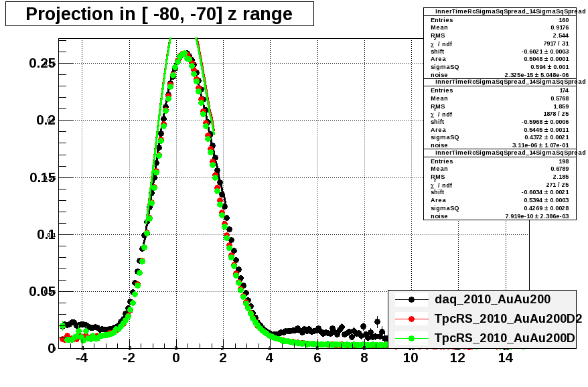Click the Area value 0.5445 ± 0.0011

[546, 130]
